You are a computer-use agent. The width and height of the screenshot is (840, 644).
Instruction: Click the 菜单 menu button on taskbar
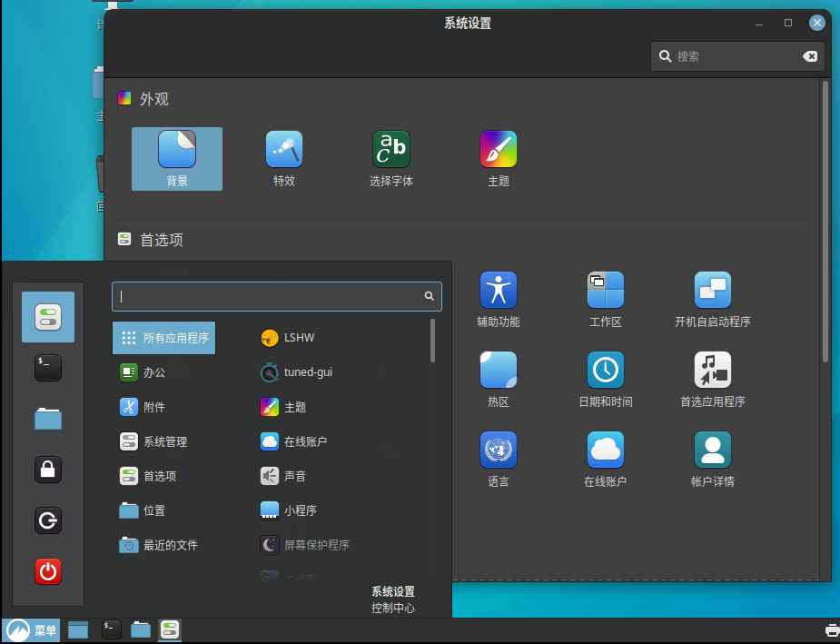point(32,630)
